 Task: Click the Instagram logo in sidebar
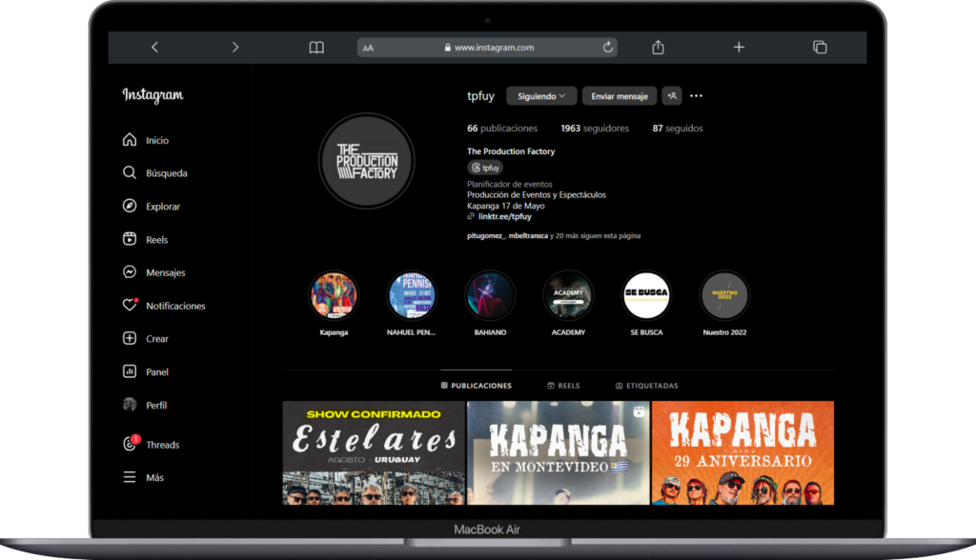coord(153,94)
